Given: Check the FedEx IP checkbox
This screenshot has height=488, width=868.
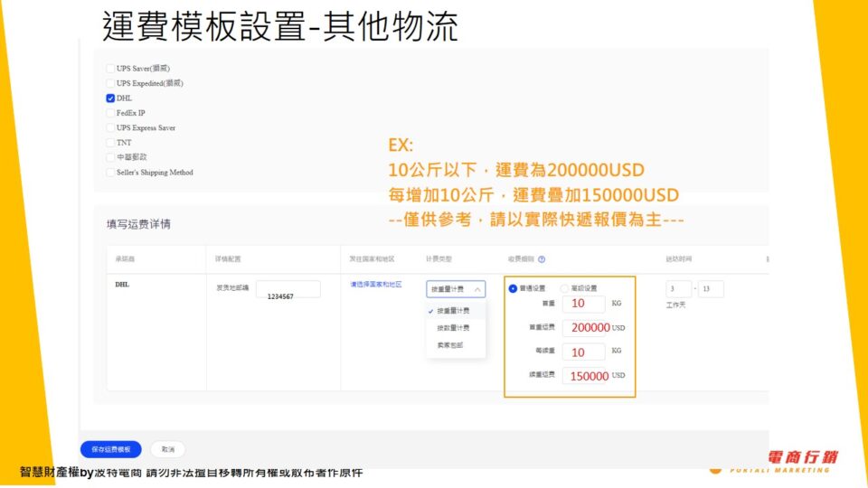Looking at the screenshot, I should point(110,113).
